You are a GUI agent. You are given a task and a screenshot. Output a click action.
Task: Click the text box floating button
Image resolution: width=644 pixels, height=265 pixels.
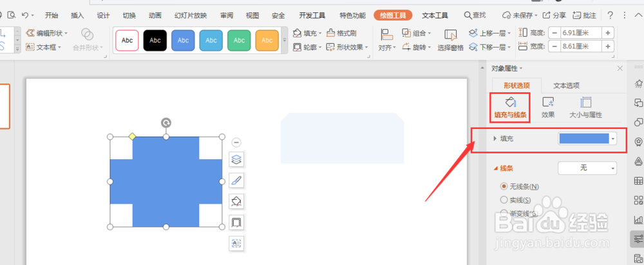236,243
